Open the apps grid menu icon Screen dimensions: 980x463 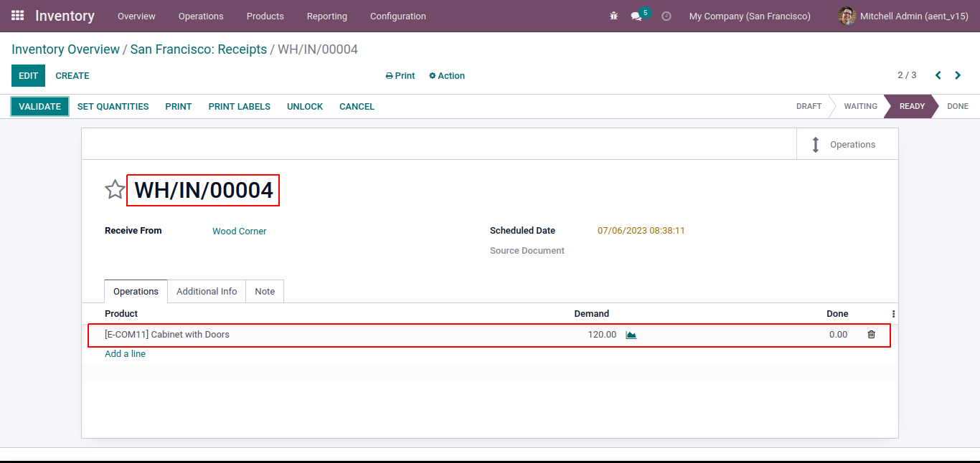pos(18,16)
